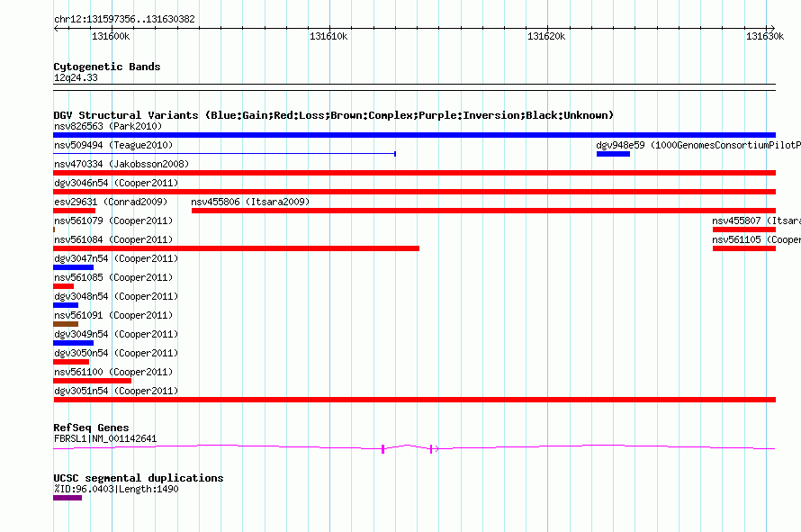Click the nsv509494 (Teague2010) thin blue line
This screenshot has width=801, height=532.
[224, 153]
